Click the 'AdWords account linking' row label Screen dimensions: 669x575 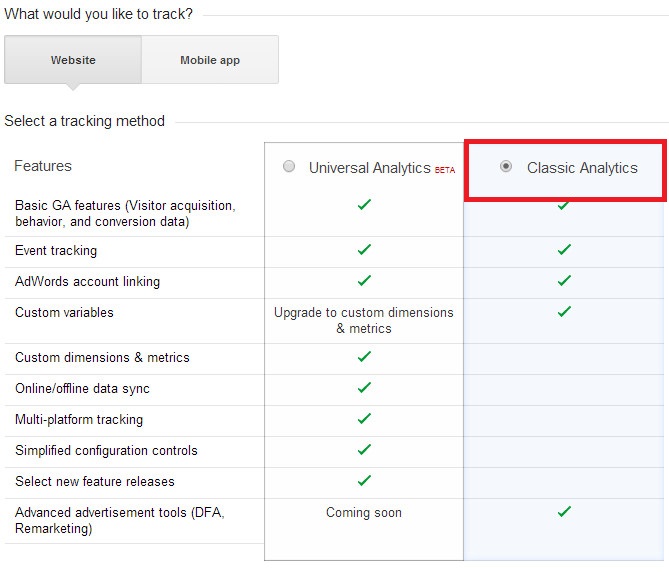87,282
